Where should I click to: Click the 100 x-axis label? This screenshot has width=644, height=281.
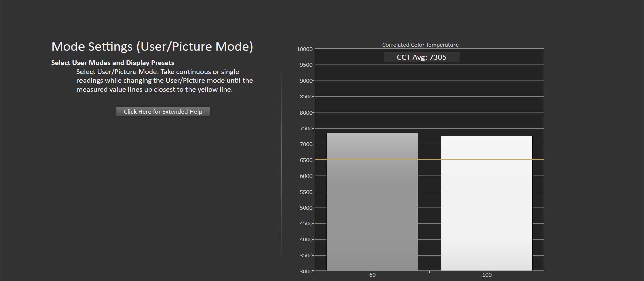487,275
